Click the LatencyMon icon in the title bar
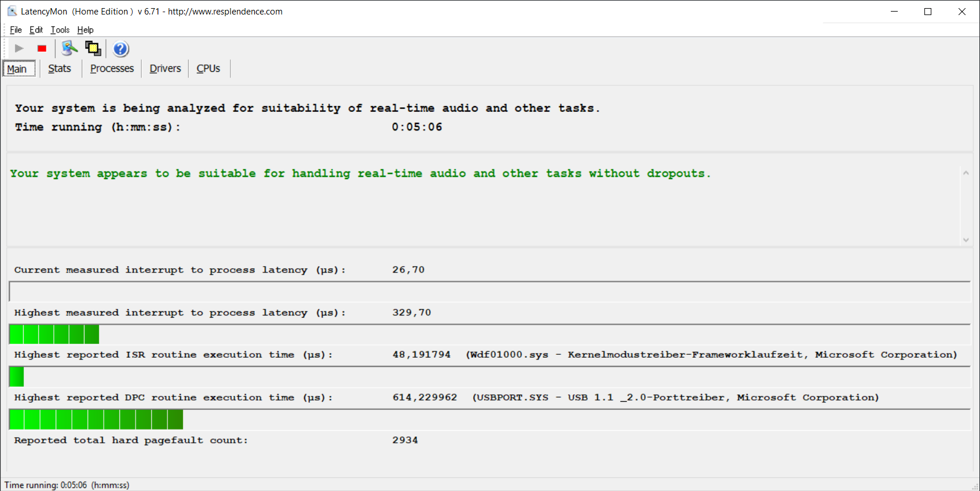 12,11
